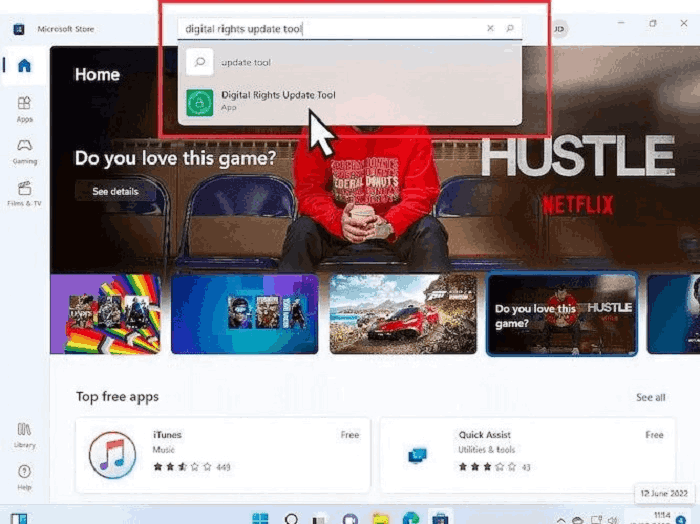Viewport: 700px width, 524px height.
Task: Open Widgets from the taskbar corner
Action: coord(19,519)
